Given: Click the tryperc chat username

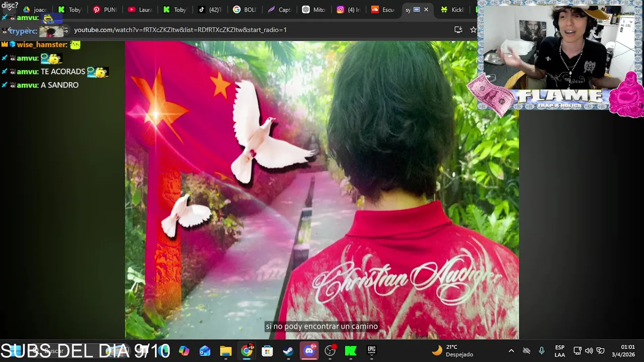Looking at the screenshot, I should 24,31.
